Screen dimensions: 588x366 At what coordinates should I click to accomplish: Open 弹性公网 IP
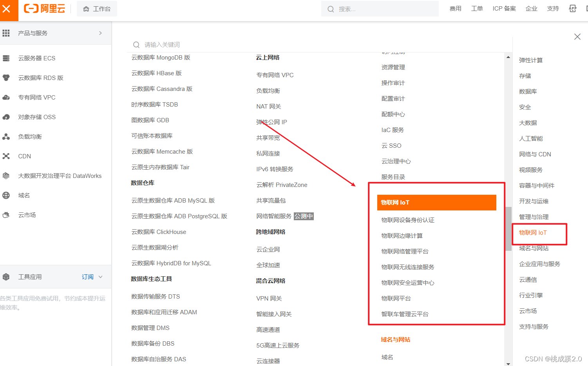coord(271,122)
